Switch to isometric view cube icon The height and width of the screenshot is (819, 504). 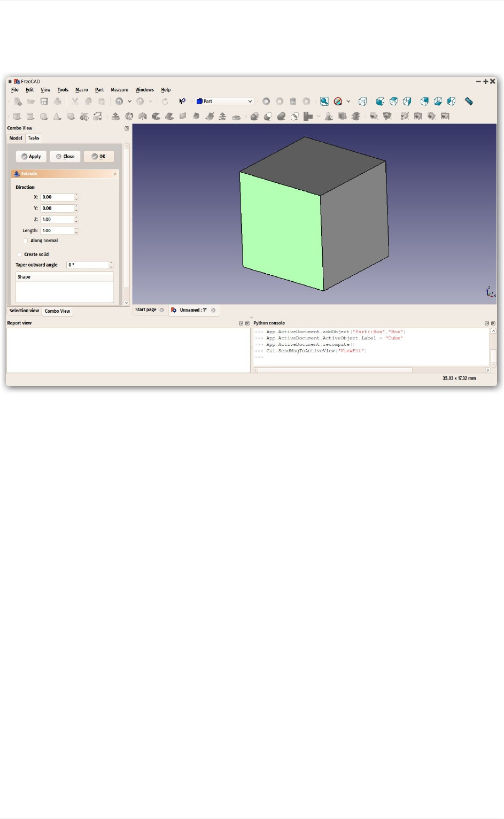363,101
